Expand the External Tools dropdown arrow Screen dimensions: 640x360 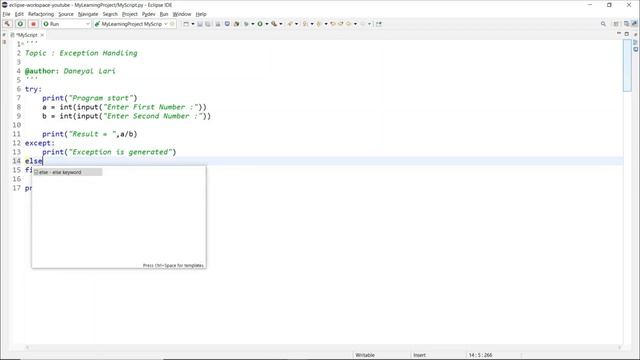tap(281, 24)
